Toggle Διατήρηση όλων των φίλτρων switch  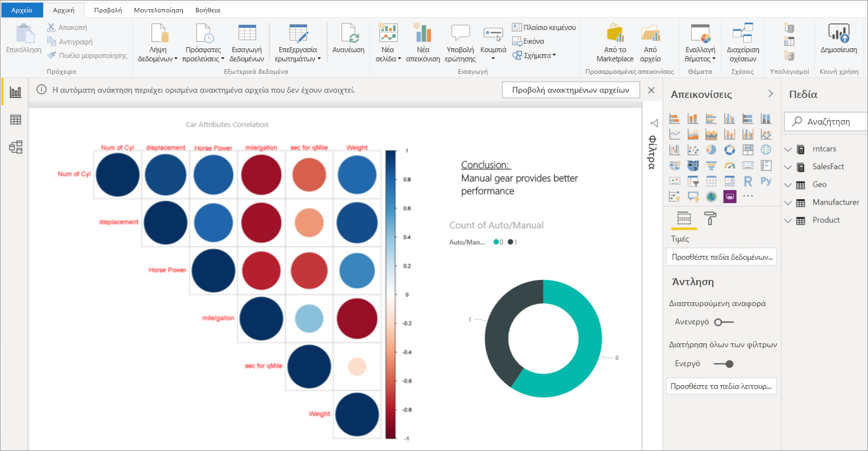[724, 364]
